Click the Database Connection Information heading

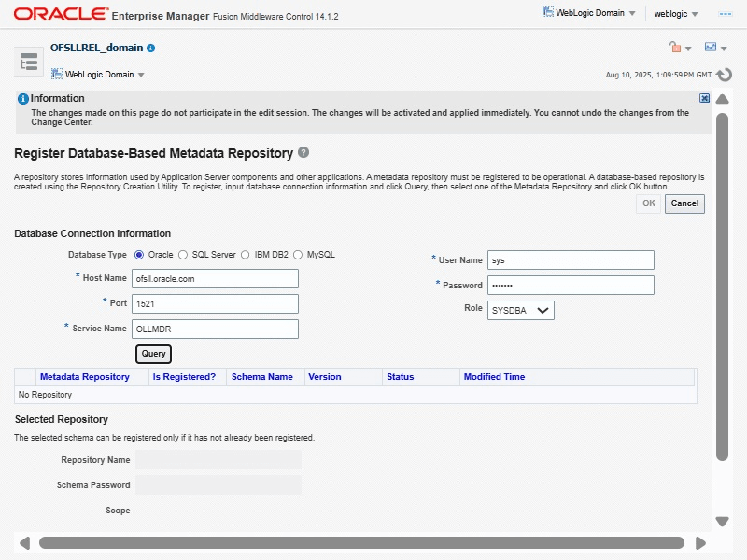pyautogui.click(x=92, y=233)
